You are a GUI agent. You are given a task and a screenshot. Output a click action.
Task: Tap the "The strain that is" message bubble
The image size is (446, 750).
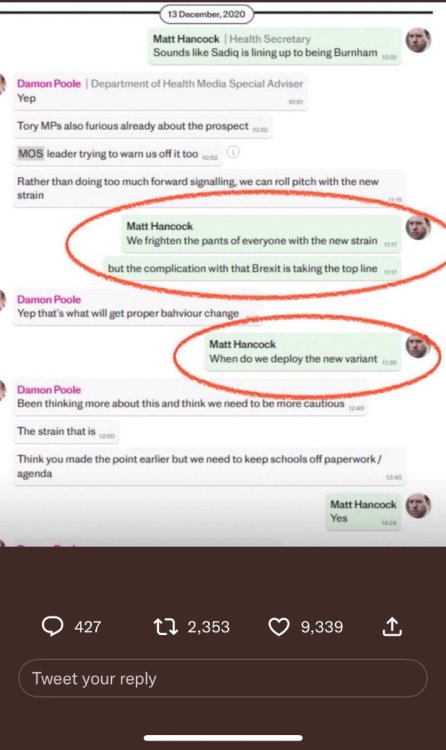click(x=66, y=431)
